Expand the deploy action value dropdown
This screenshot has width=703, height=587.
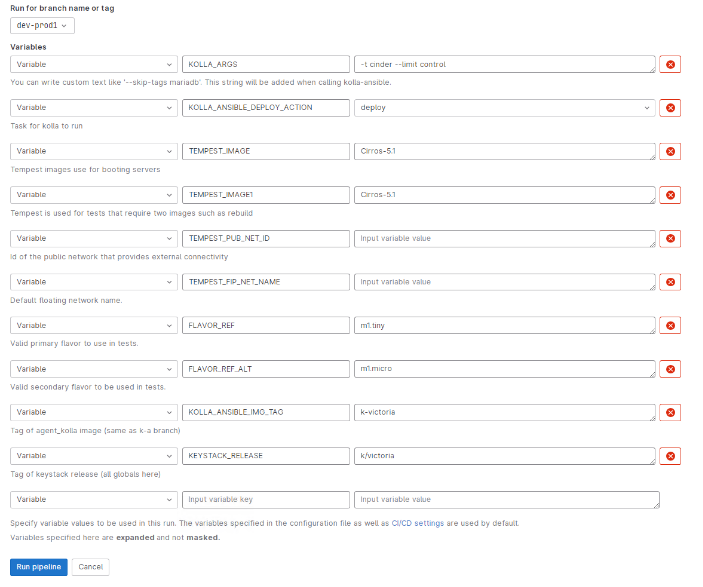(505, 108)
